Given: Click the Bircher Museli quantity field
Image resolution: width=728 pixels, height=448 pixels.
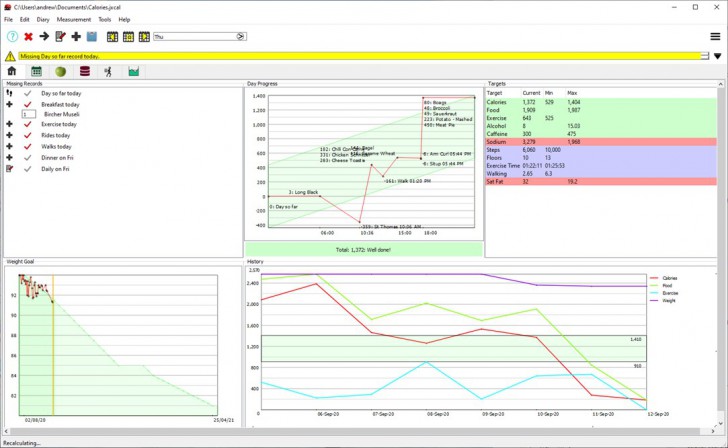Looking at the screenshot, I should click(x=28, y=115).
